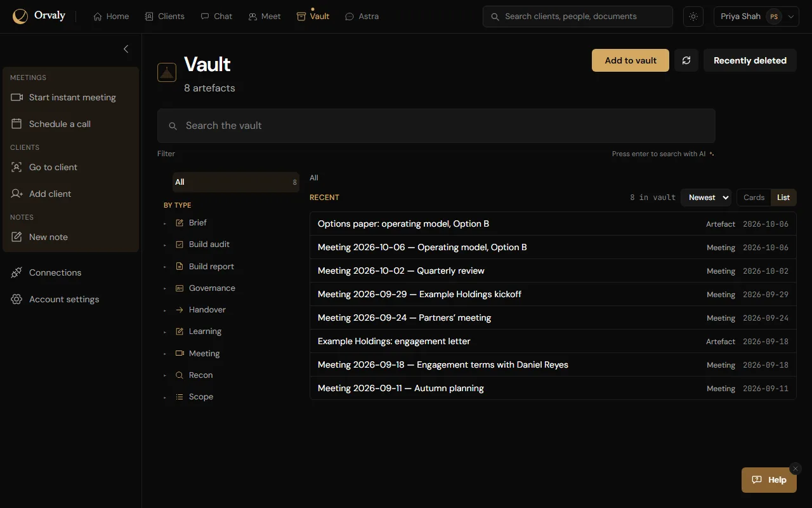Expand the Meeting filter arrow
Image resolution: width=812 pixels, height=508 pixels.
(165, 354)
